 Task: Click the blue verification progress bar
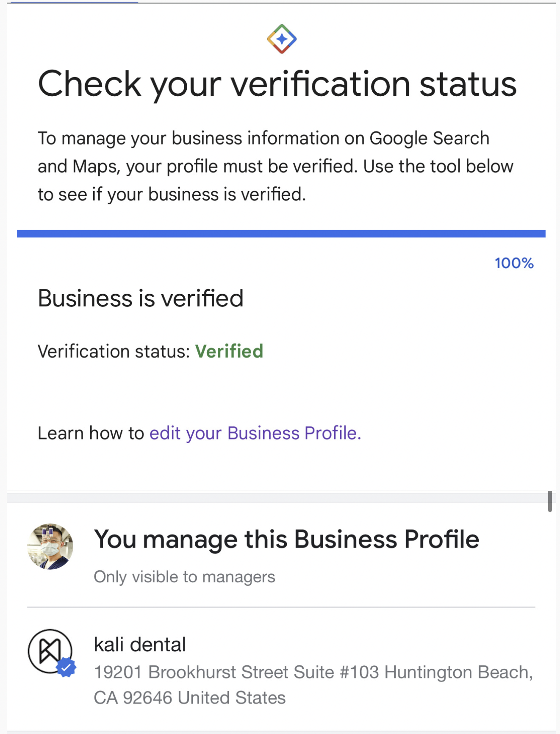coord(281,234)
